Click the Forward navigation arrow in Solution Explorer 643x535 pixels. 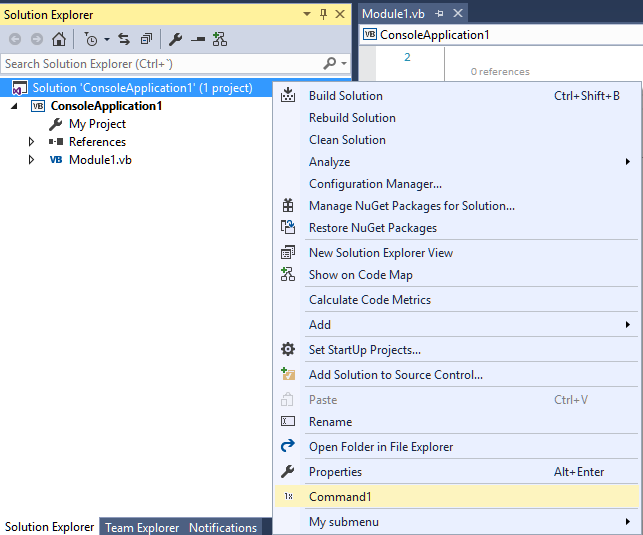[x=37, y=39]
